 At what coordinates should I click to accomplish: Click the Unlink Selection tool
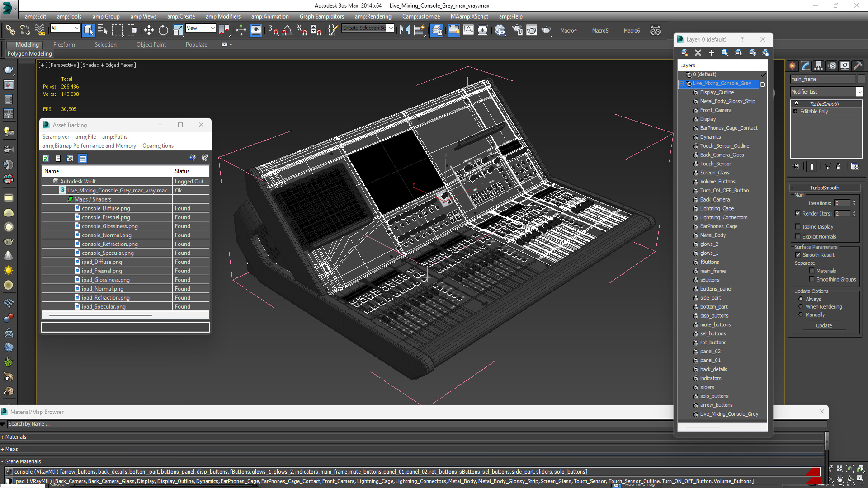pos(25,30)
